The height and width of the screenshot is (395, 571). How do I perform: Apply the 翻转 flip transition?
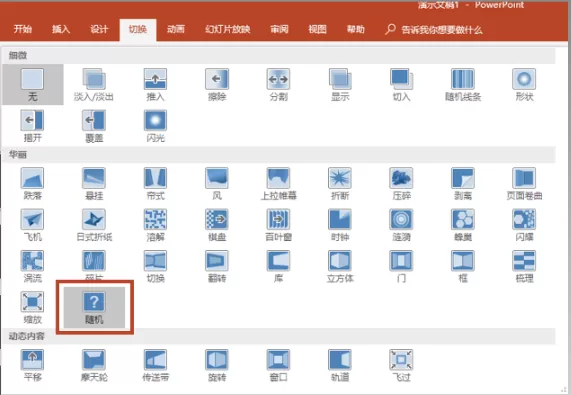[217, 266]
